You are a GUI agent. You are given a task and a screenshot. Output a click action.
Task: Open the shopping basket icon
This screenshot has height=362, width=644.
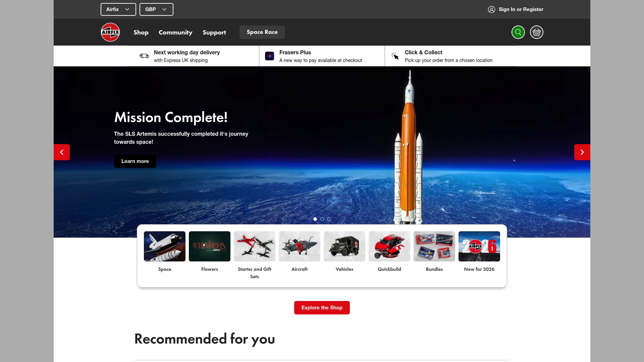(x=536, y=32)
